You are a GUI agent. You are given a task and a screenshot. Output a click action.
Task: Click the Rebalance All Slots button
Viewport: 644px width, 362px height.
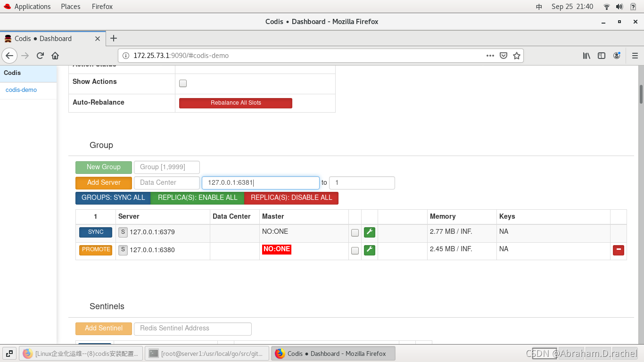click(x=236, y=103)
